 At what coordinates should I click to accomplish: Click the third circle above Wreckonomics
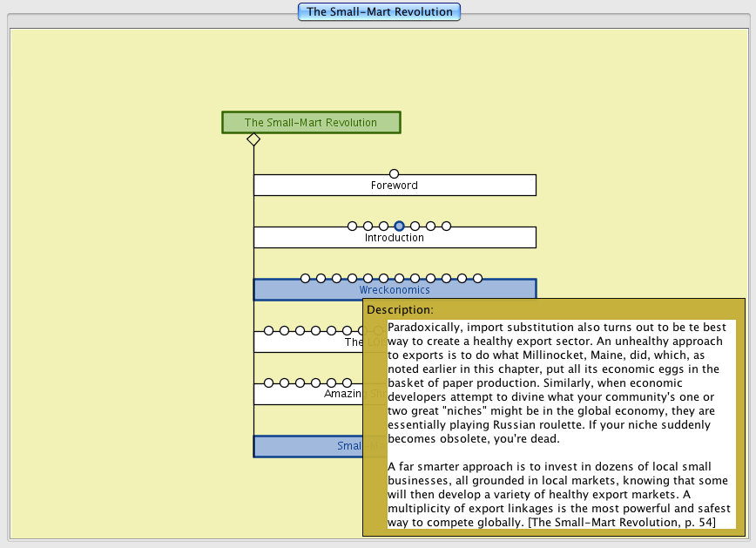[336, 279]
